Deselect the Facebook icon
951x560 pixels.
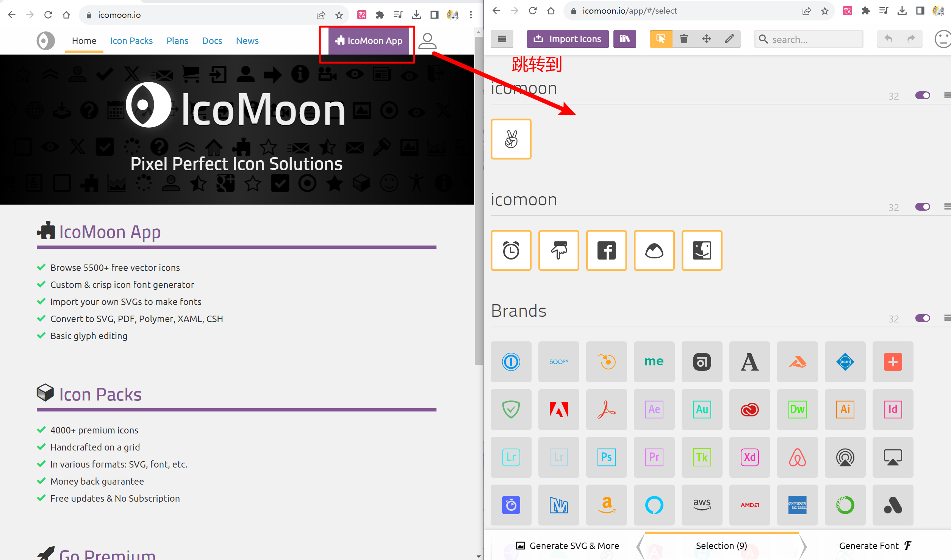click(x=606, y=250)
